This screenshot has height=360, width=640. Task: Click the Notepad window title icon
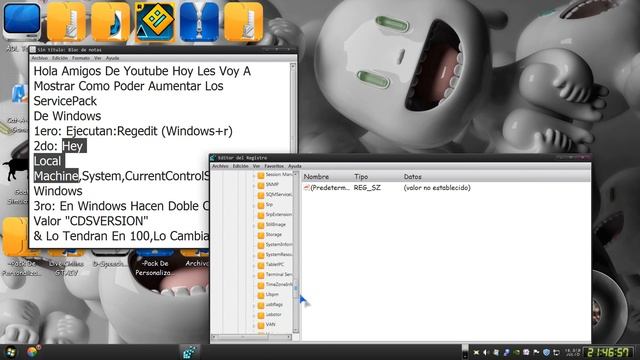(33, 50)
